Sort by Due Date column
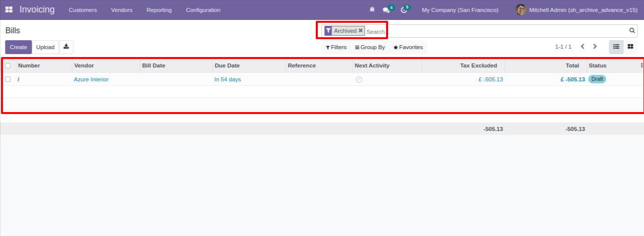 (249, 65)
